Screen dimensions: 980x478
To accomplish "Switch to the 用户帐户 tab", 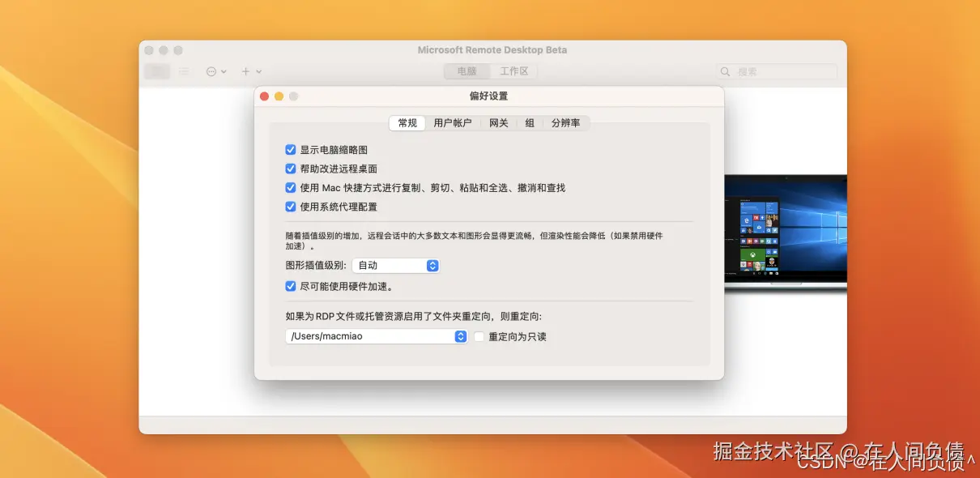I will click(x=453, y=123).
